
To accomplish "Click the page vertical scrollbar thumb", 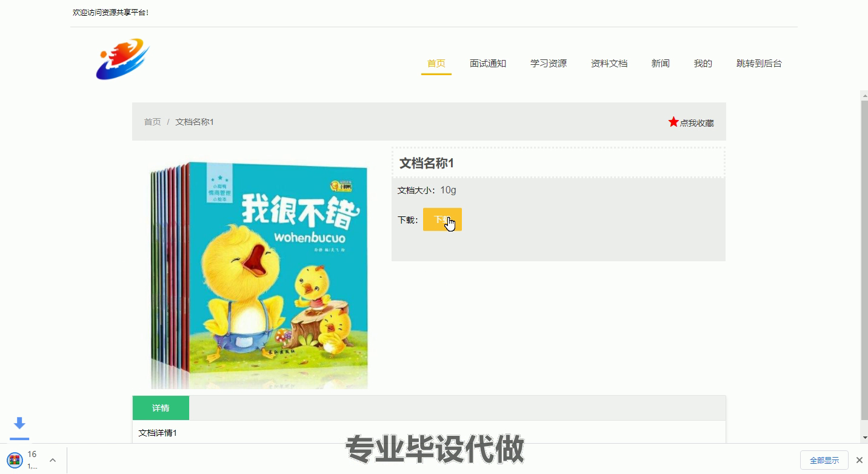I will (864, 261).
